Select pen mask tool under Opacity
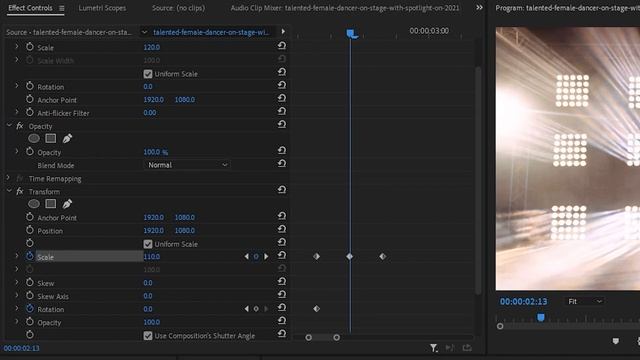Viewport: 640px width, 360px height. click(x=67, y=138)
